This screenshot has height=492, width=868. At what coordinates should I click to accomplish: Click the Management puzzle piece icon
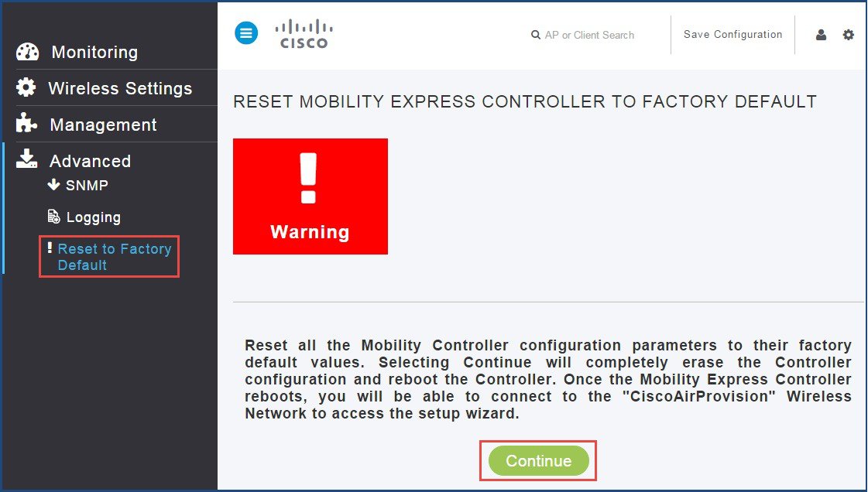click(26, 123)
